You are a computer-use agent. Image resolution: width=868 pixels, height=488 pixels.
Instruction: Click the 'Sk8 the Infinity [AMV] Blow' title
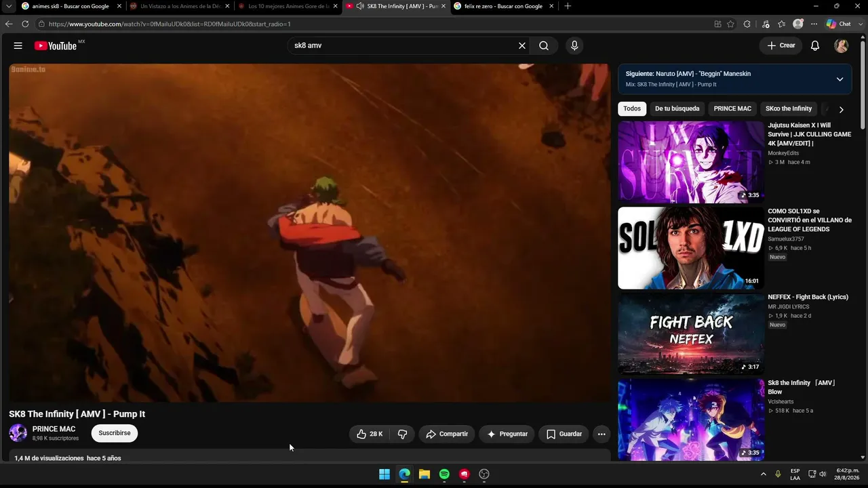coord(802,387)
